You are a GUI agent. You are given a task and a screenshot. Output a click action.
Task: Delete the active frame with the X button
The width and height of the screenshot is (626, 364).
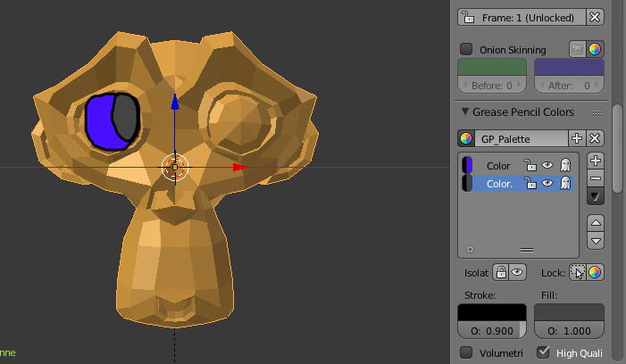coord(595,17)
